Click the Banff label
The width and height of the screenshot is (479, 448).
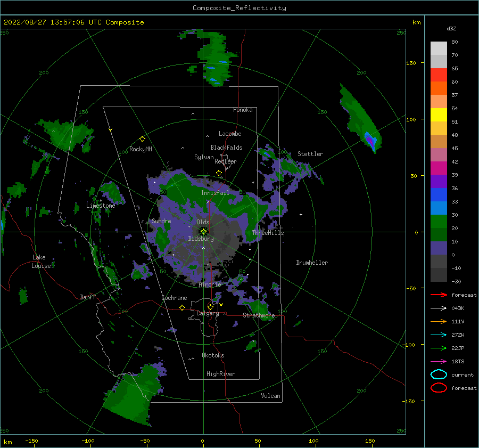coord(88,297)
